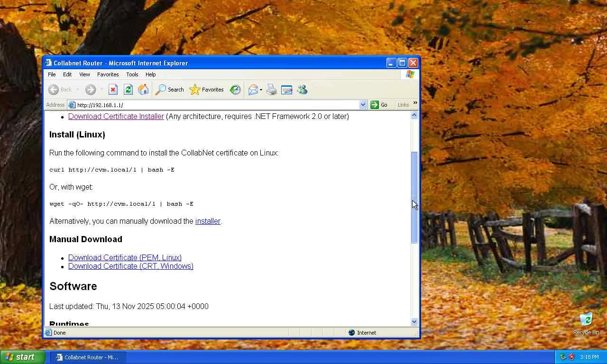Viewport: 607px width, 364px height.
Task: Click the Manual Download heading
Action: tap(86, 239)
